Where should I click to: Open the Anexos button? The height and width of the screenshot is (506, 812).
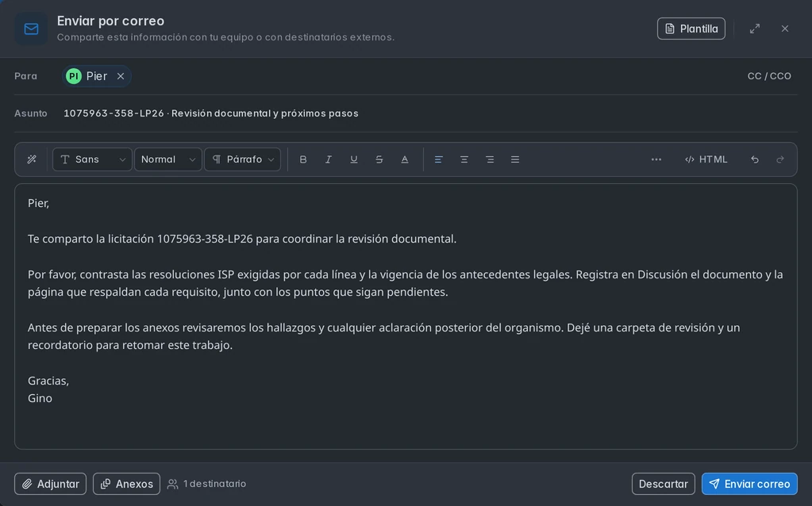pyautogui.click(x=126, y=484)
